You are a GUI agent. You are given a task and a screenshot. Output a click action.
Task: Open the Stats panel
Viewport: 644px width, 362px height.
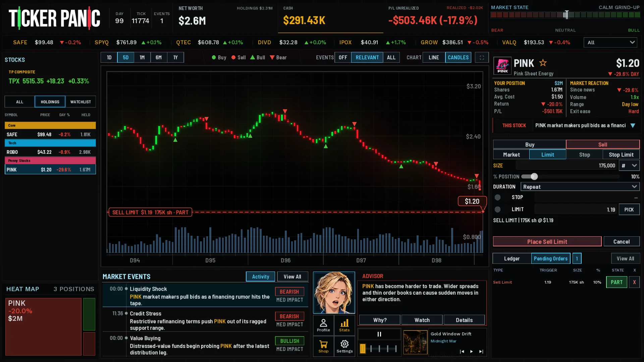[344, 325]
